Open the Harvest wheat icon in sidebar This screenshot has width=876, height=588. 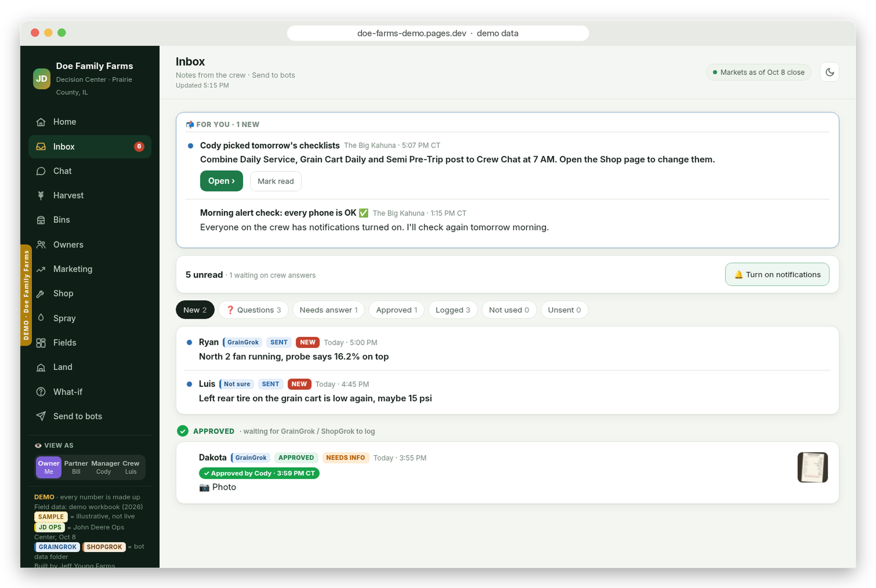(41, 195)
